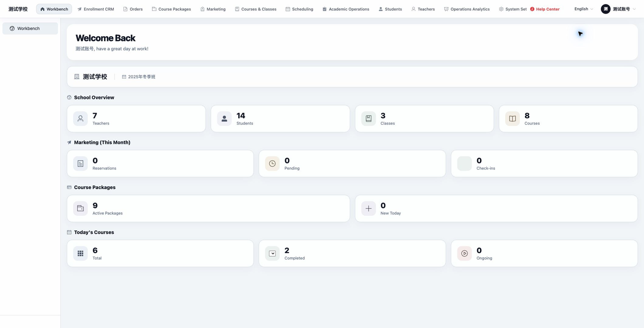Click the home icon in Workbench tab
This screenshot has width=644, height=328.
(x=42, y=9)
